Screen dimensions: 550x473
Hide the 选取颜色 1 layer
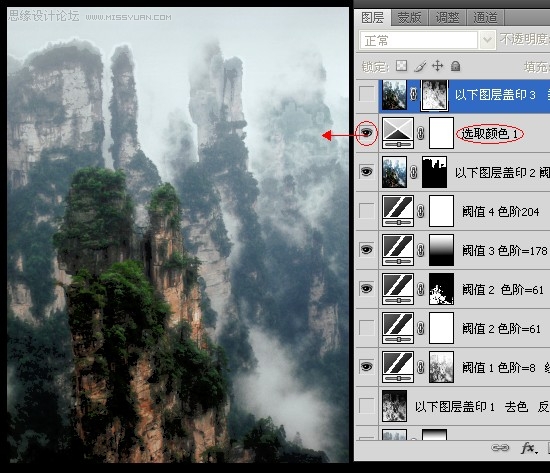pos(367,133)
